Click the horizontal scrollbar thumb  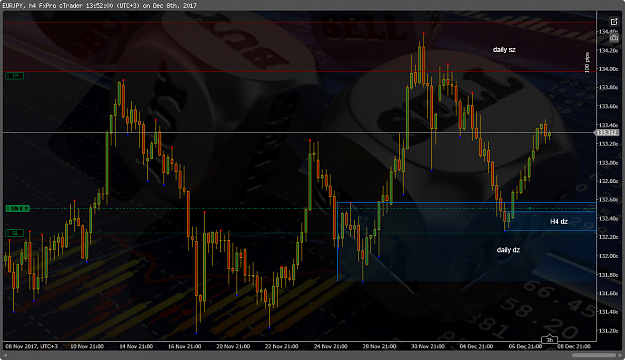[594, 355]
